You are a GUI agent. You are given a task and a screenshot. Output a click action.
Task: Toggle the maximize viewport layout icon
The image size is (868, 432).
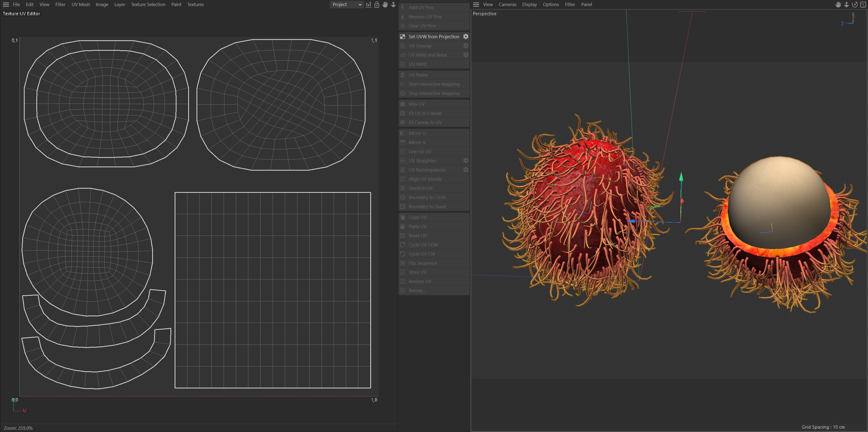point(863,4)
